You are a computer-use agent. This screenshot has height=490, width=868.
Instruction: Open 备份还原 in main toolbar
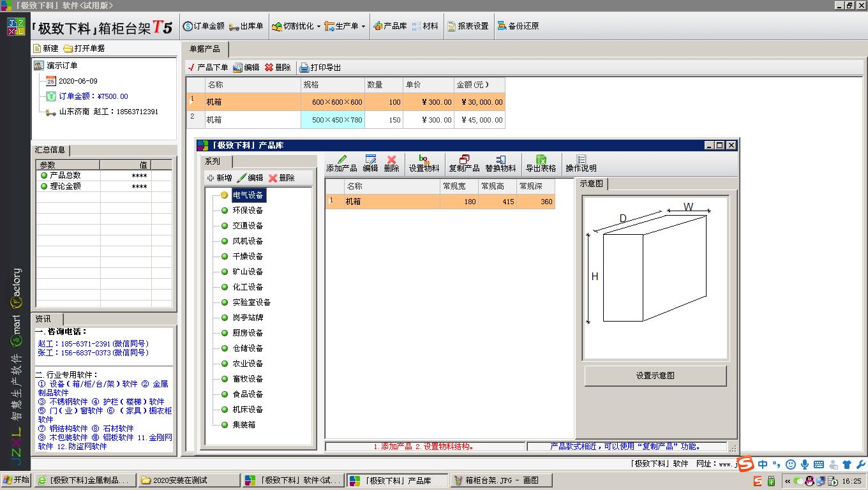click(x=518, y=26)
